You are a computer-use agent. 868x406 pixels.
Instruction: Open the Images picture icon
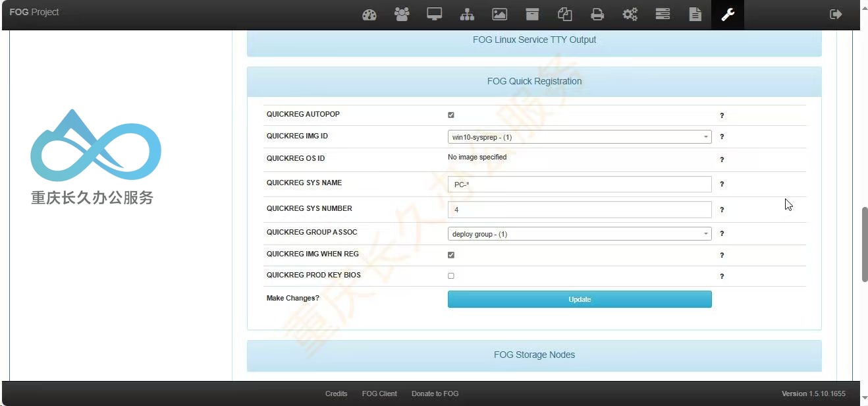pos(500,14)
